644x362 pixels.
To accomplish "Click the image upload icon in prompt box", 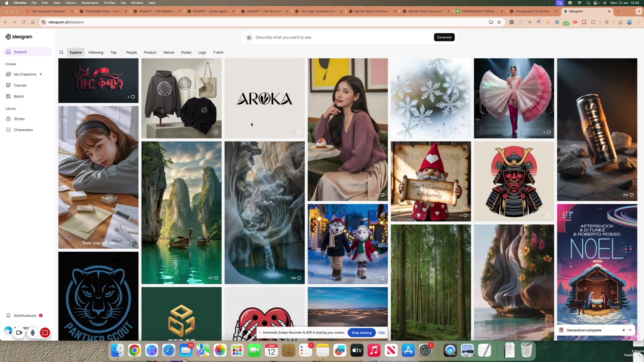I will point(249,38).
